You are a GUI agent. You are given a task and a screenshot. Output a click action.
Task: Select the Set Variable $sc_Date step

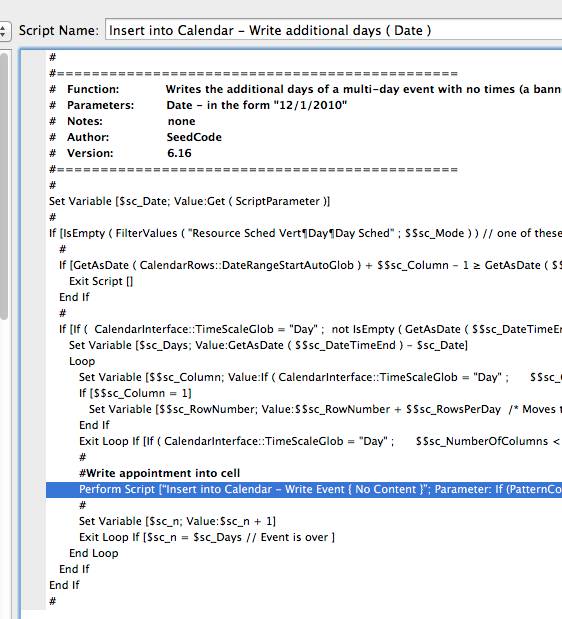tap(189, 201)
